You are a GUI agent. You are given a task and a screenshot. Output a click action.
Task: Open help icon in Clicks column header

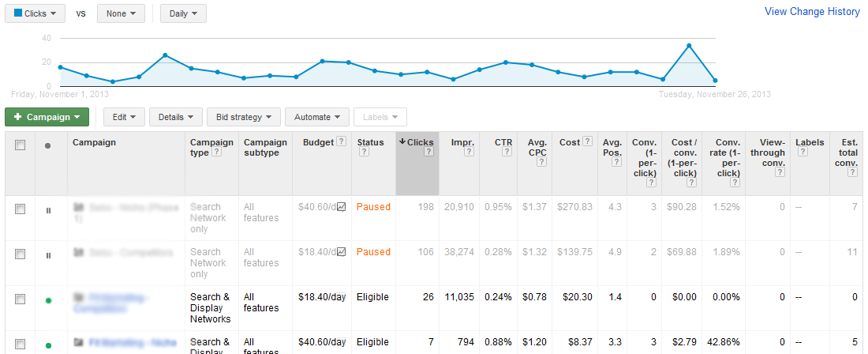[428, 153]
